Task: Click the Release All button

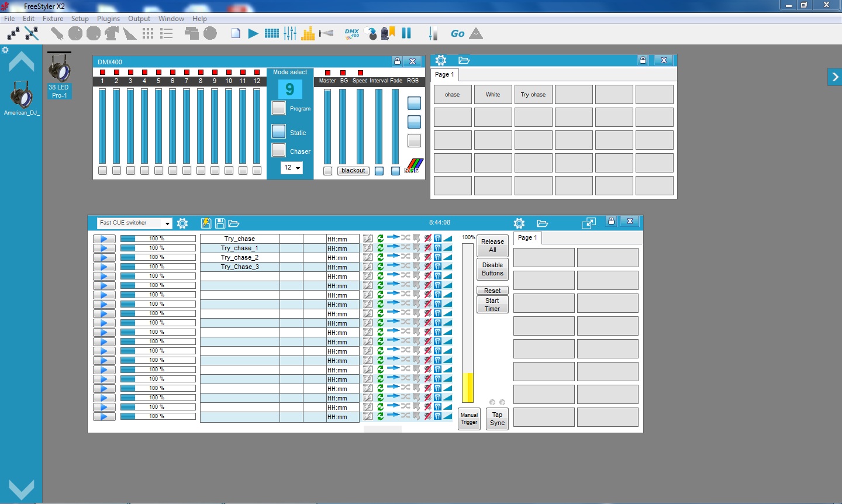Action: (492, 244)
